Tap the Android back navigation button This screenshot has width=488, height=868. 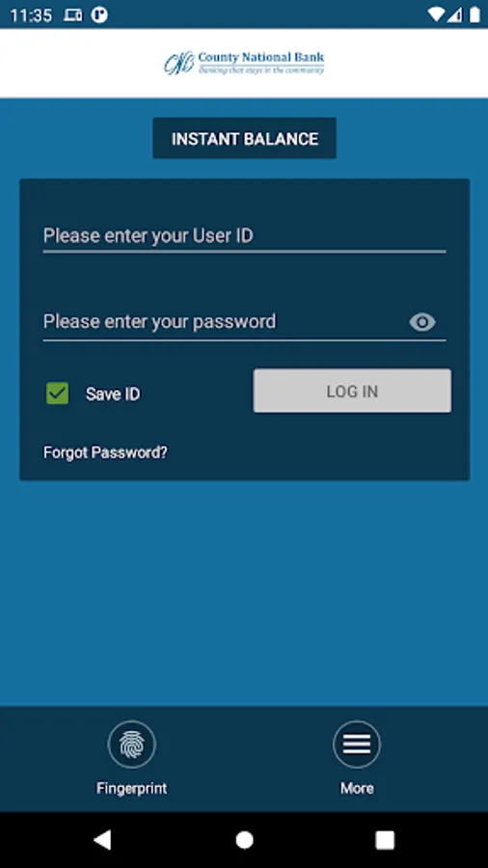[102, 840]
